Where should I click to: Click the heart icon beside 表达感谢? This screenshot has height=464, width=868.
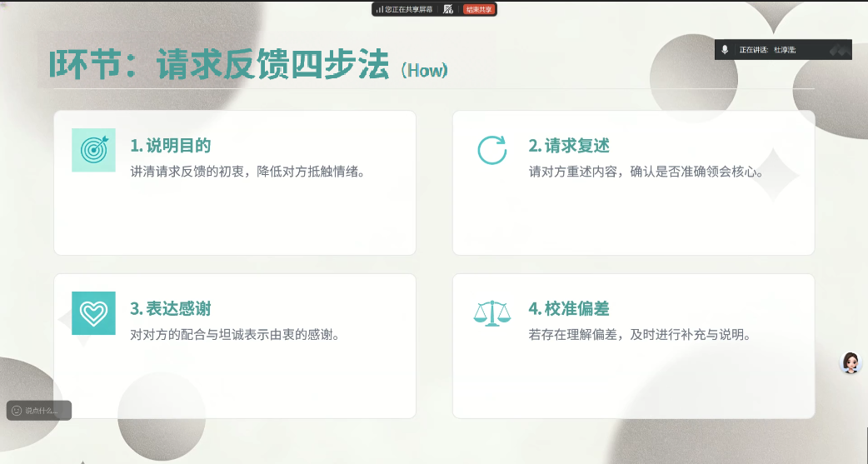[x=93, y=313]
